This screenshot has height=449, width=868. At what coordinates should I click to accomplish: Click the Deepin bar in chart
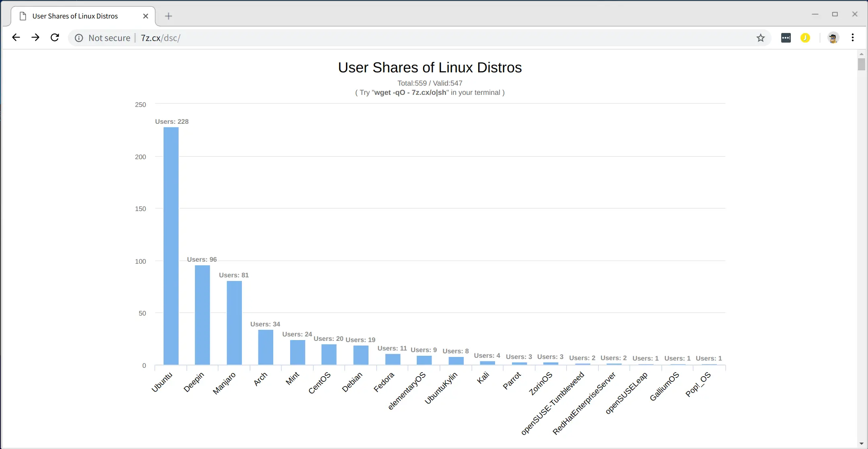click(202, 315)
